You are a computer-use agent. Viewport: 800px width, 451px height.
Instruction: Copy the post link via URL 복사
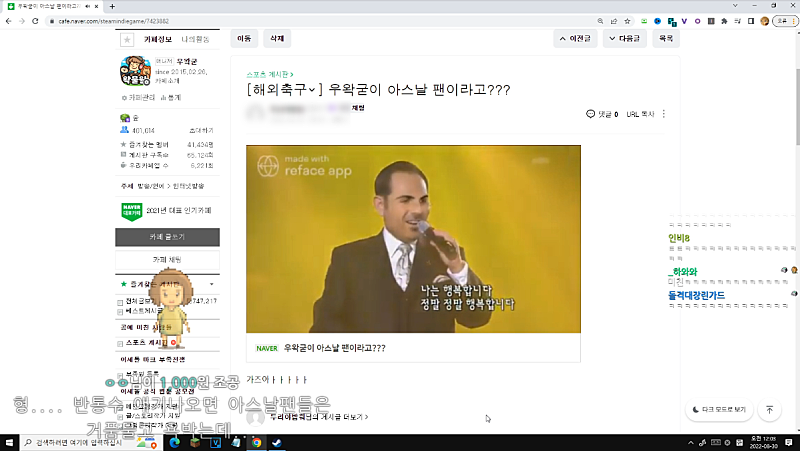[x=640, y=115]
